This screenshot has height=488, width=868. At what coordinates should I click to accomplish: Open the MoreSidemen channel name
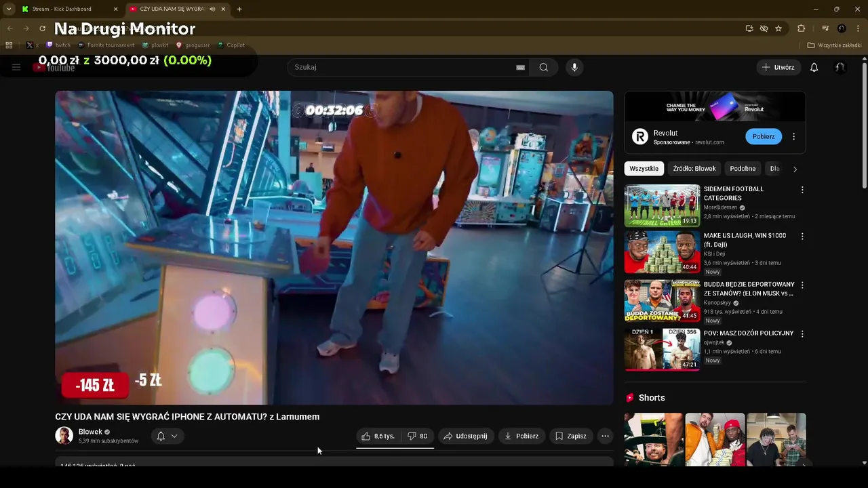pyautogui.click(x=719, y=207)
